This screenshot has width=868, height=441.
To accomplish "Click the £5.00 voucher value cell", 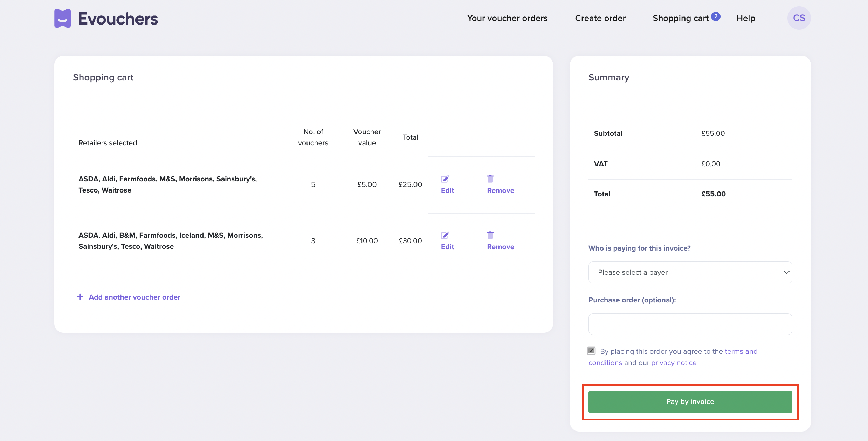I will pyautogui.click(x=367, y=184).
